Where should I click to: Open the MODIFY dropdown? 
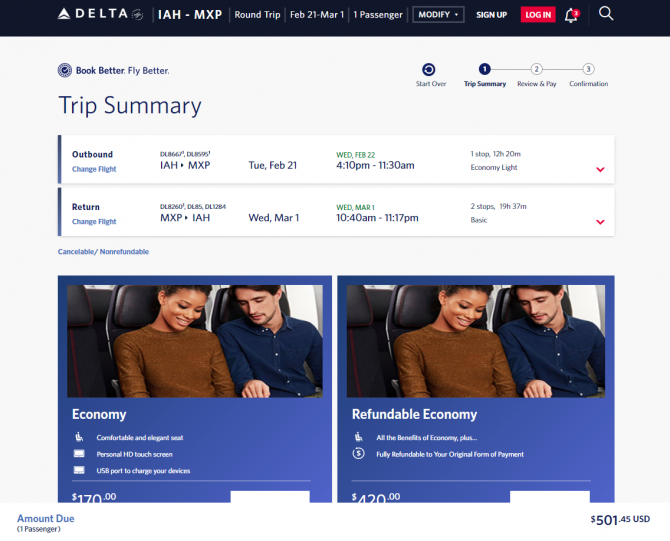pos(438,15)
